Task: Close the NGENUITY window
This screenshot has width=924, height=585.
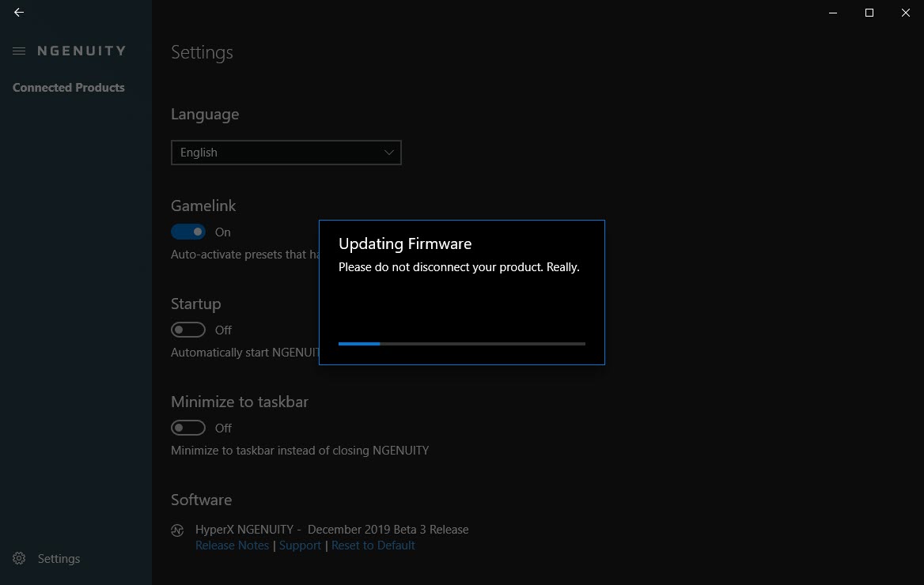Action: (906, 13)
